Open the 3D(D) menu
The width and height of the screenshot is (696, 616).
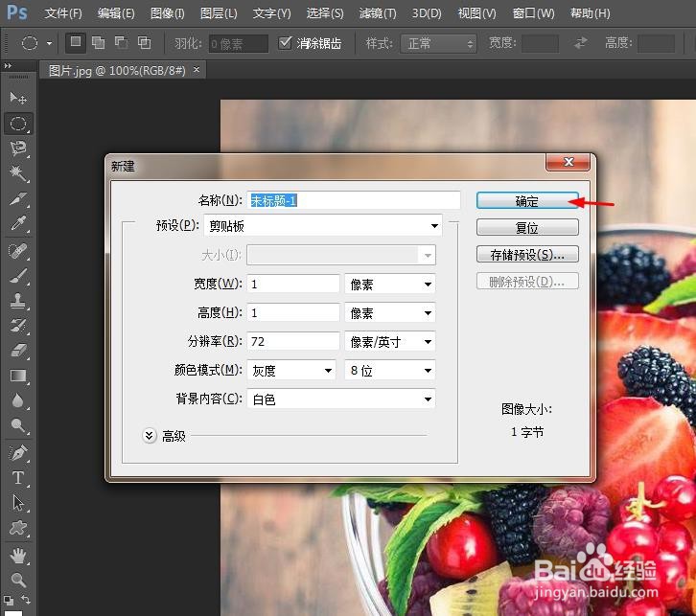427,13
